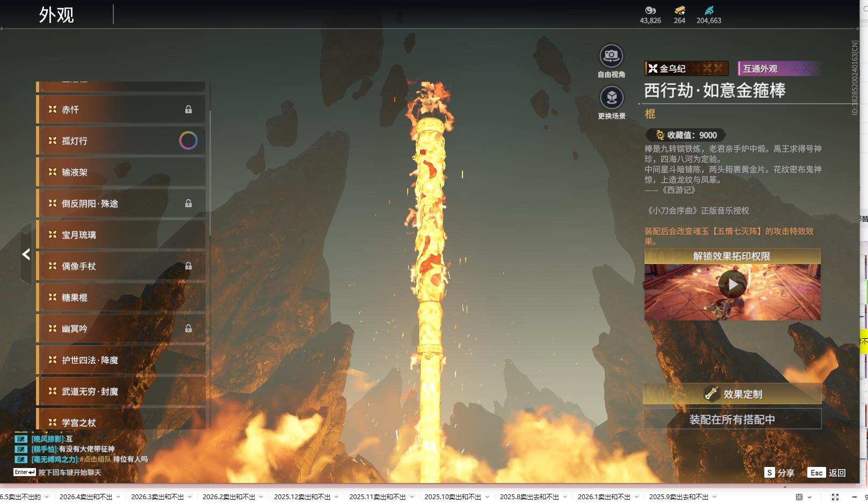This screenshot has height=504, width=868.
Task: Click the 互通外观 tag
Action: tap(779, 68)
